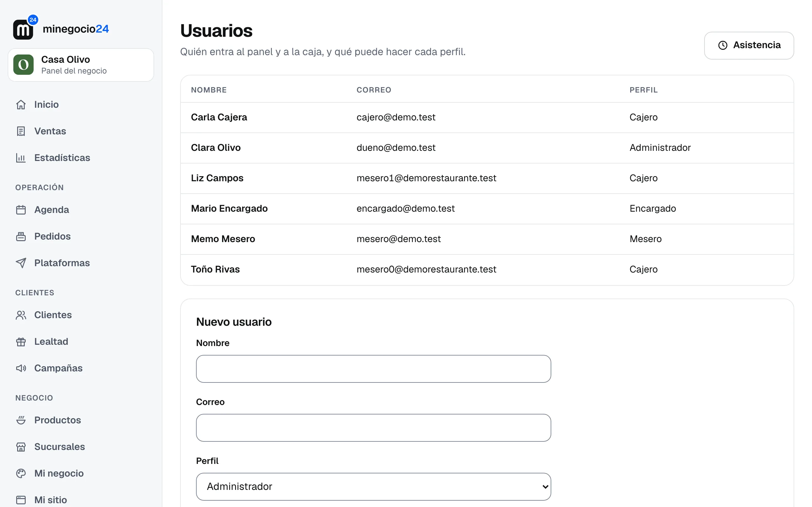
Task: Click the Inicio home icon
Action: tap(21, 105)
